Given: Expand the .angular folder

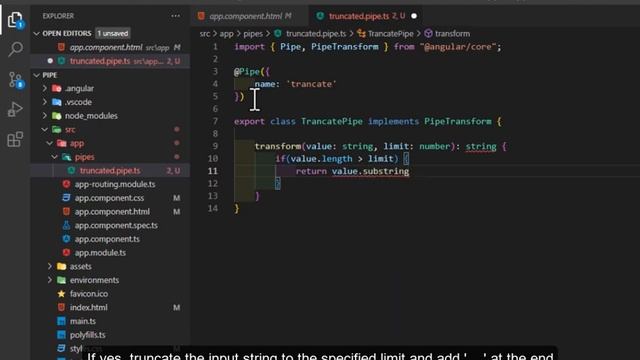Looking at the screenshot, I should (45, 88).
